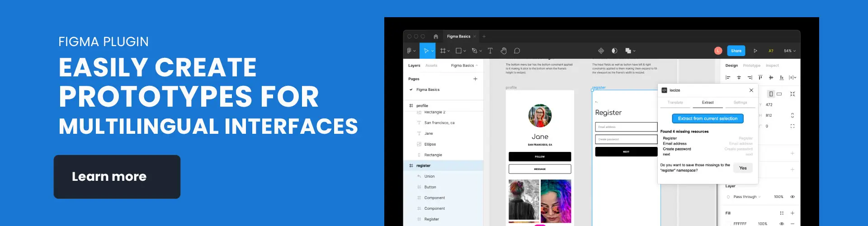Go to the home icon tab

[436, 37]
